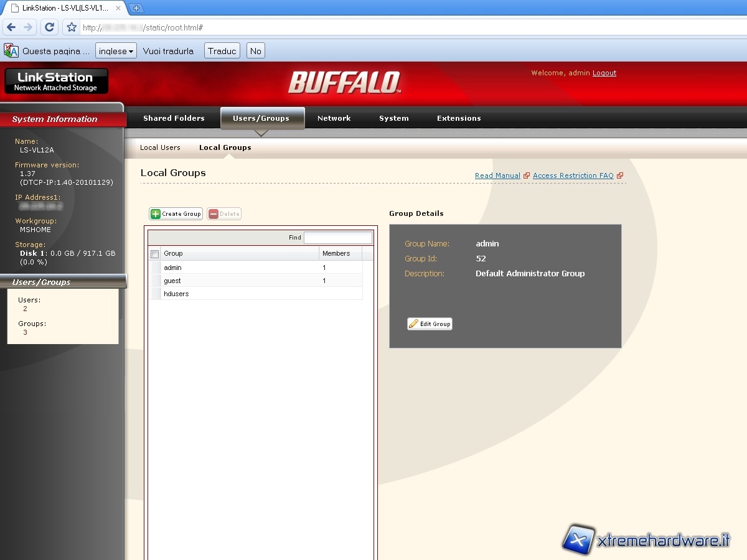Open the Shared Folders tab
747x560 pixels.
point(174,118)
